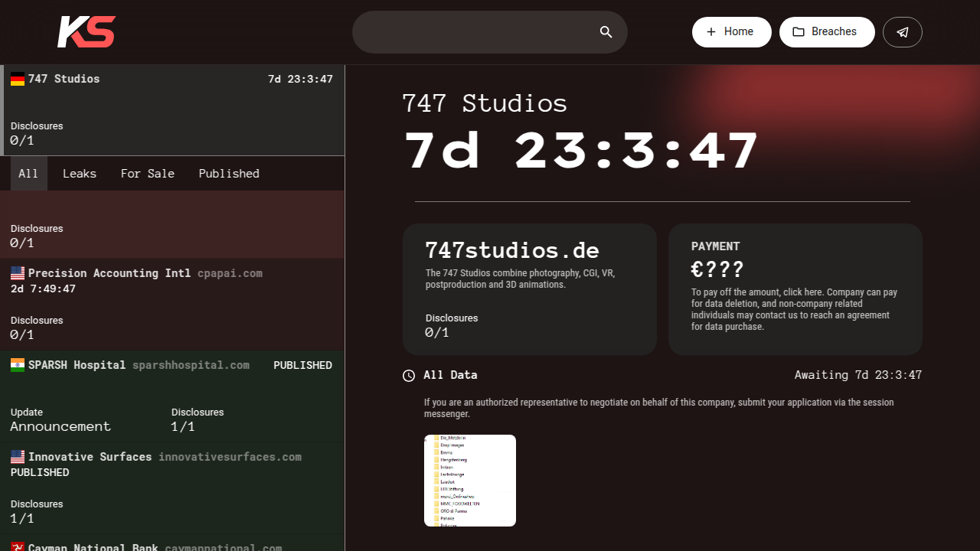
Task: Follow the payment 'click here' link
Action: pos(802,292)
